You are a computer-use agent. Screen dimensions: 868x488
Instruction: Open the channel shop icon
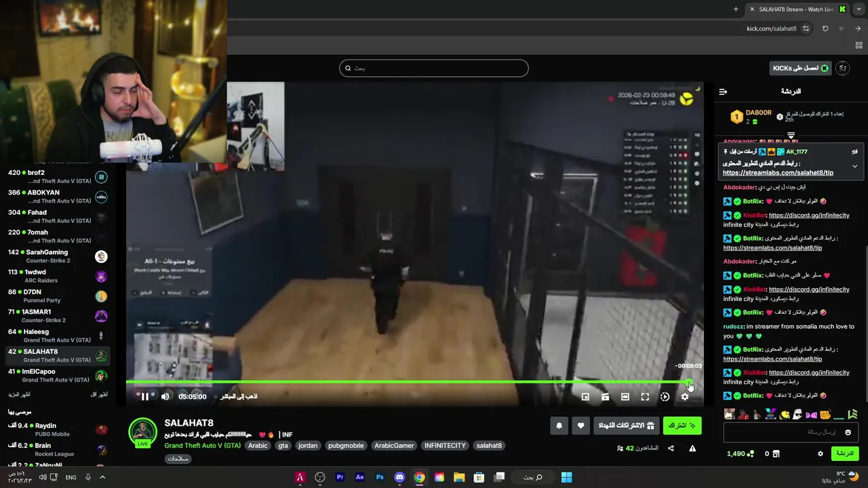[776, 453]
